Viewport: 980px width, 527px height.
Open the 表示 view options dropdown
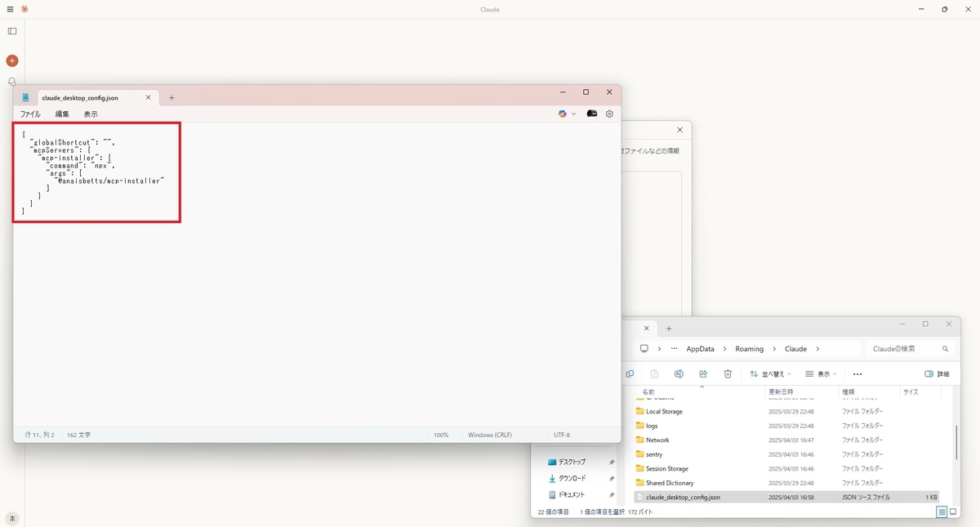tap(819, 373)
